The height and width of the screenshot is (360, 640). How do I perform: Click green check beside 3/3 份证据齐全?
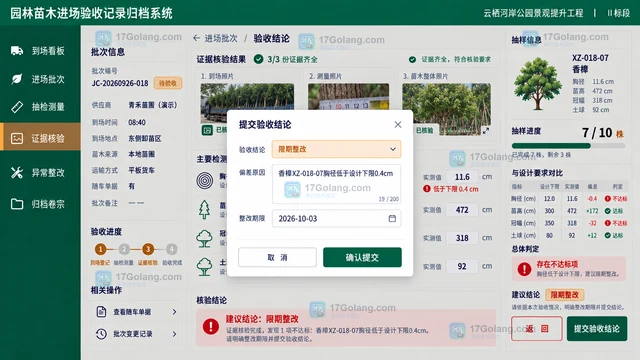pyautogui.click(x=258, y=59)
